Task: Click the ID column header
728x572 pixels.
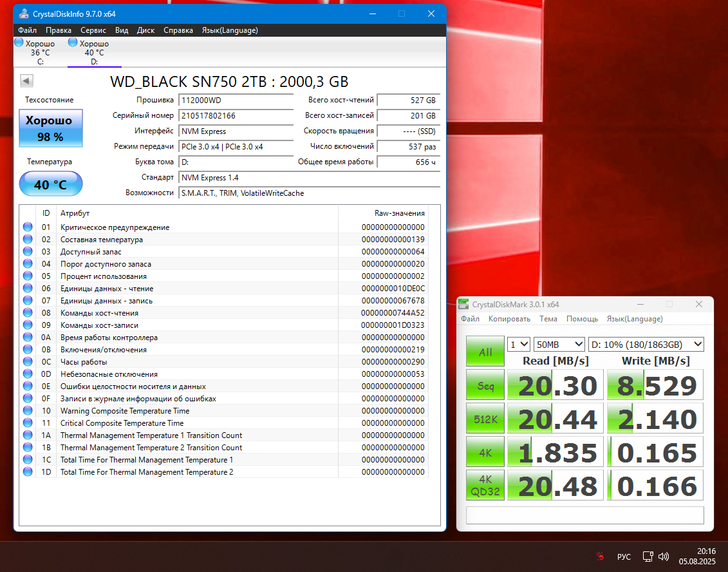Action: click(46, 213)
